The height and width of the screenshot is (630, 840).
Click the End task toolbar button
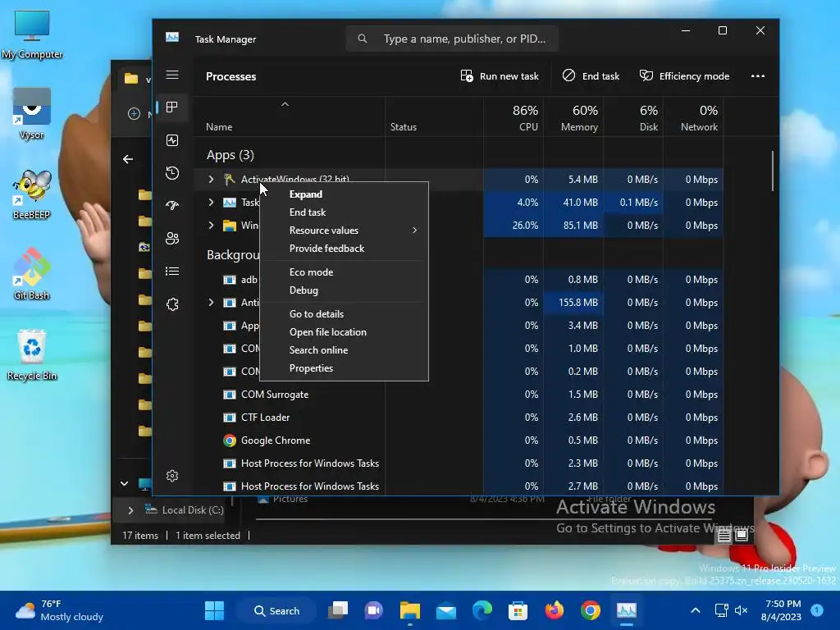coord(591,76)
